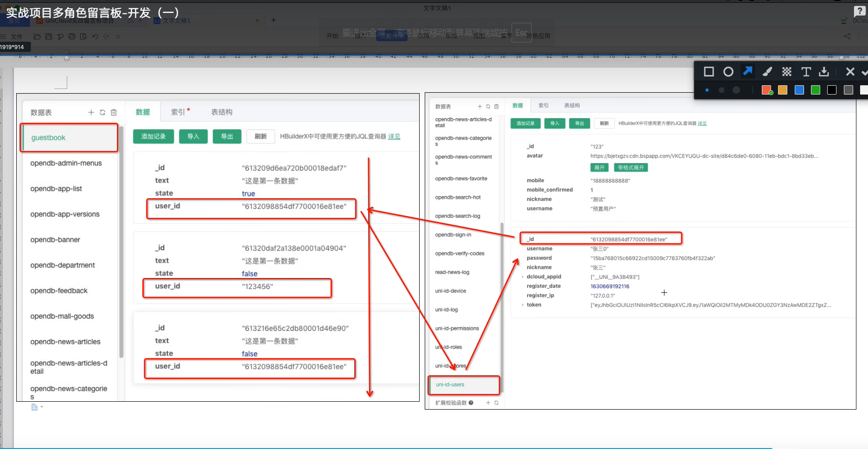Open the 详见 link in left panel
The image size is (868, 449).
point(394,136)
